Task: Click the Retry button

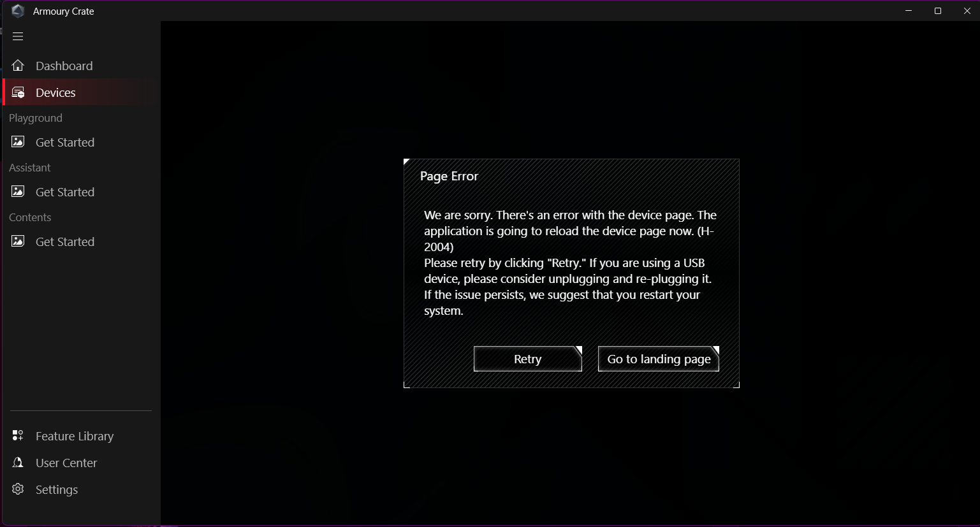Action: (x=527, y=359)
